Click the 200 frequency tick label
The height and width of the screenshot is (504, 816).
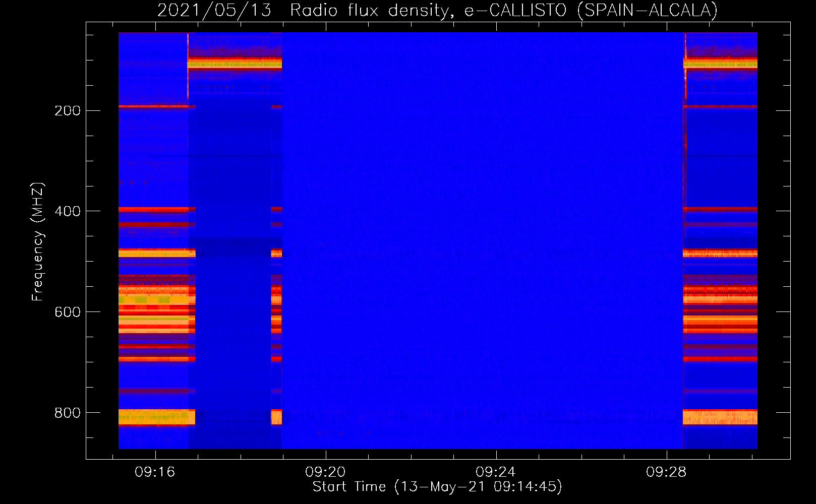tap(68, 110)
